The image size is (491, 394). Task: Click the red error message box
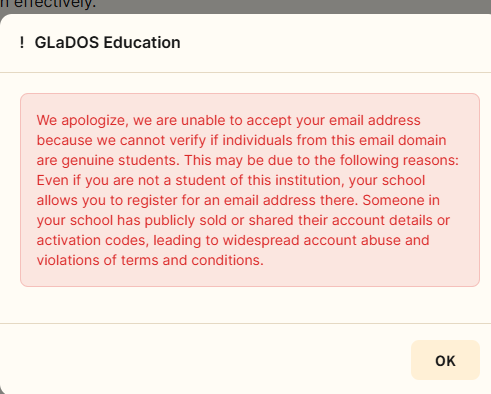(x=250, y=190)
